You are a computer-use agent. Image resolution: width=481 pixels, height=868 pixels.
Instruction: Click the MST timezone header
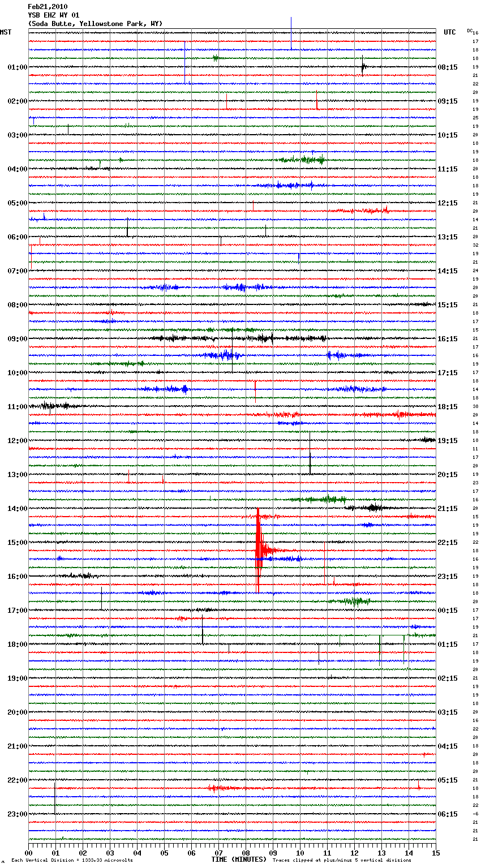point(6,32)
